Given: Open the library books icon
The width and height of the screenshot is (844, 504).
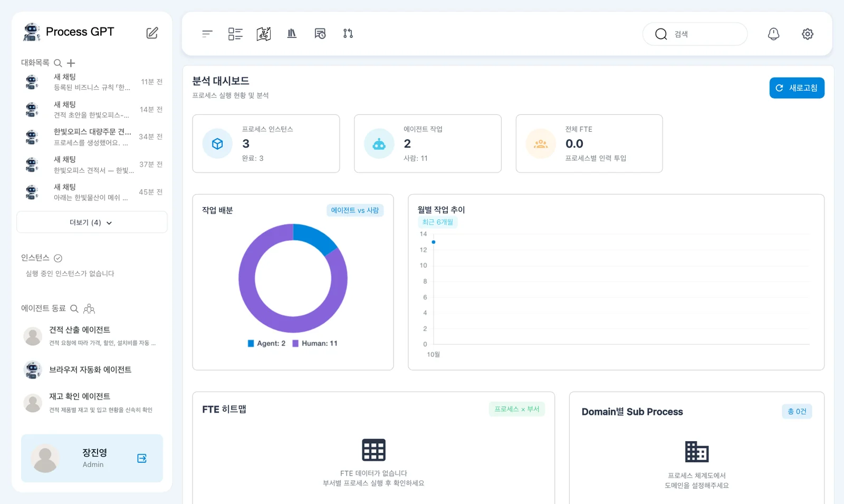Looking at the screenshot, I should tap(292, 34).
